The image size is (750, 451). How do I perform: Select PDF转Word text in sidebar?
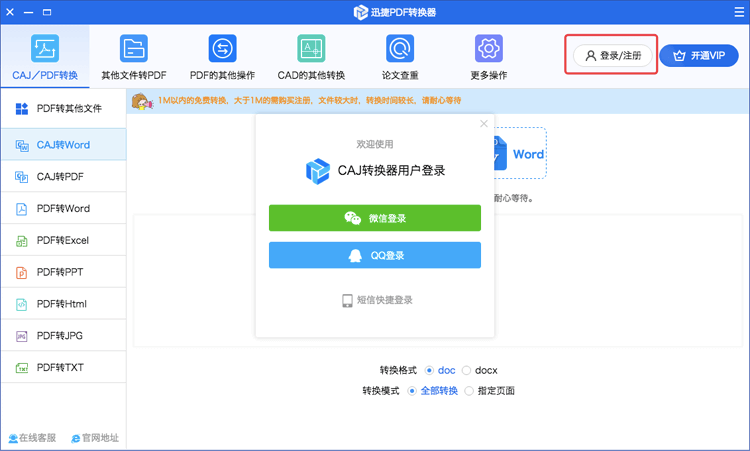pyautogui.click(x=63, y=209)
